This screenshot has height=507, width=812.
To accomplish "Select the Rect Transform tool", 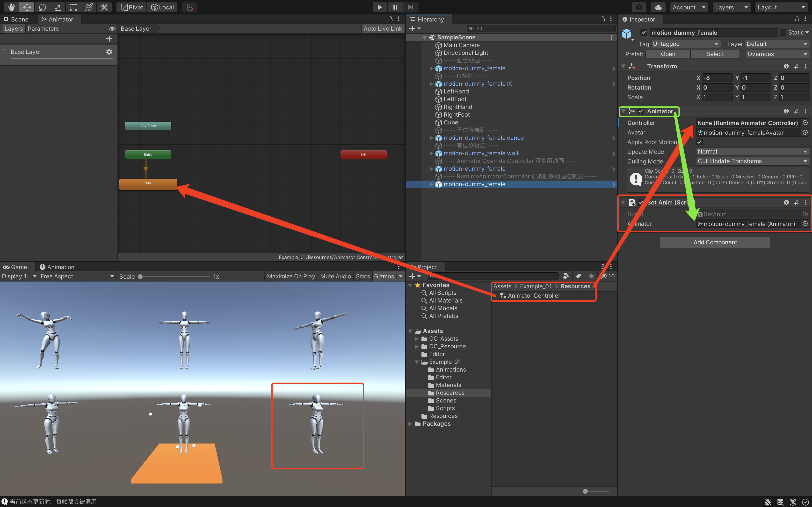I will point(73,7).
